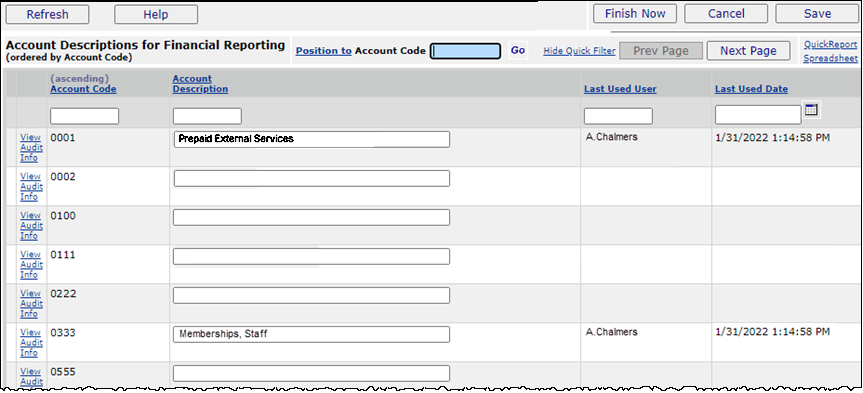
Task: Select account code 0111 cell
Action: tap(63, 255)
